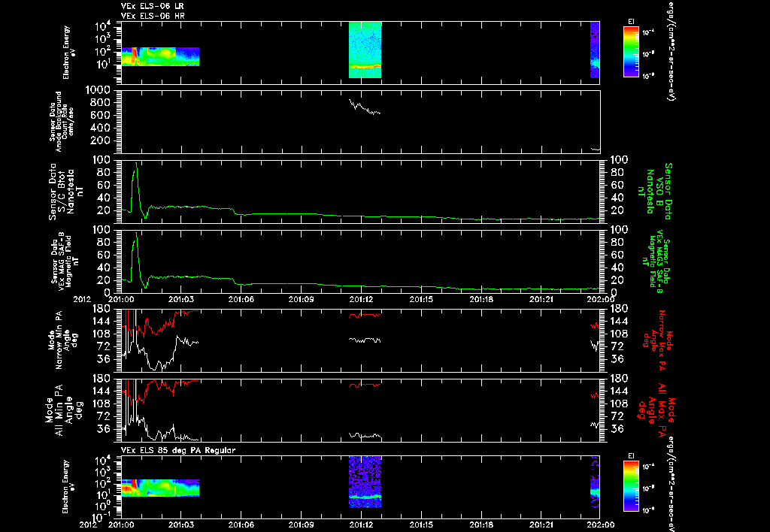
Task: Click the white count rate trace near 201:12
Action: (x=365, y=107)
